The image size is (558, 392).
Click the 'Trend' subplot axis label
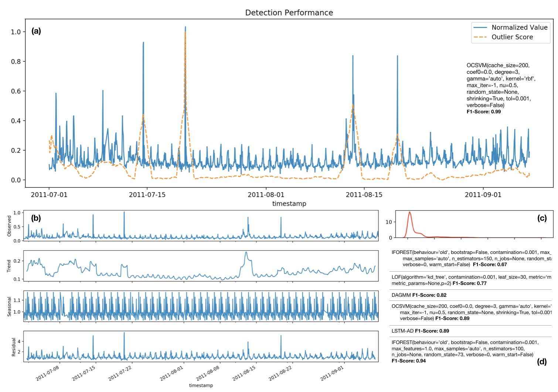[x=10, y=266]
